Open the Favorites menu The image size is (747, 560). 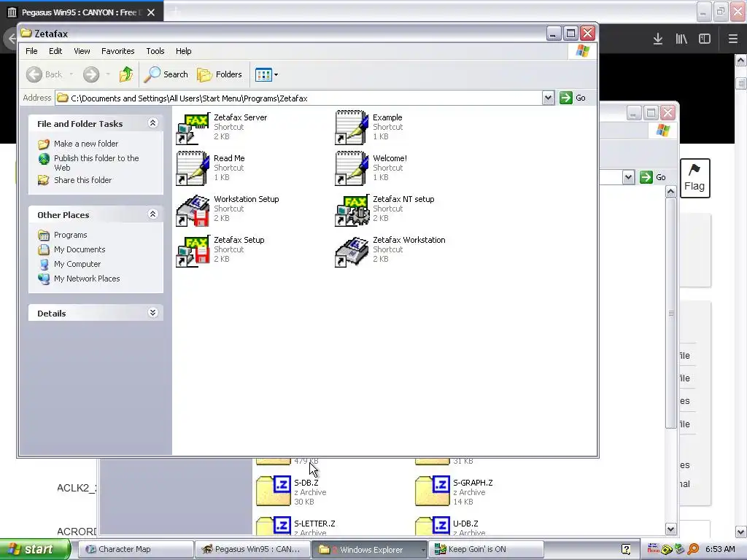point(117,51)
